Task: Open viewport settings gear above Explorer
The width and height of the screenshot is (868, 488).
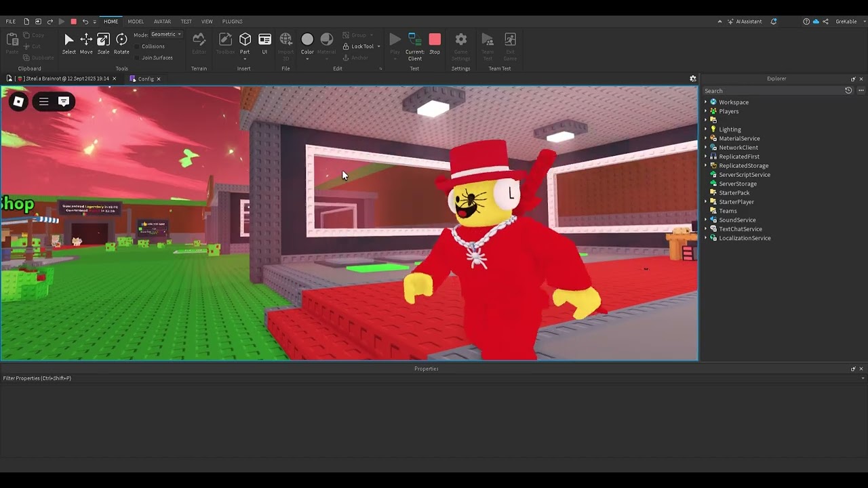Action: 693,79
